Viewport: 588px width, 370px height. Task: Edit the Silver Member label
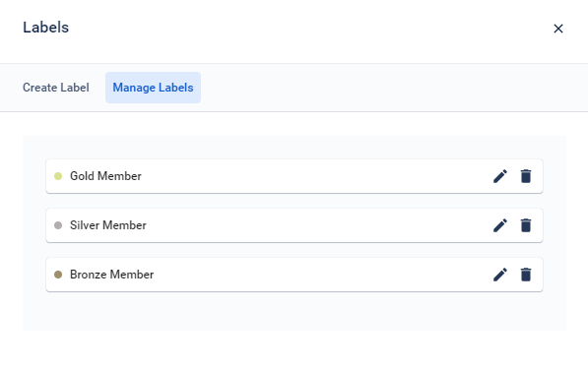click(x=500, y=225)
